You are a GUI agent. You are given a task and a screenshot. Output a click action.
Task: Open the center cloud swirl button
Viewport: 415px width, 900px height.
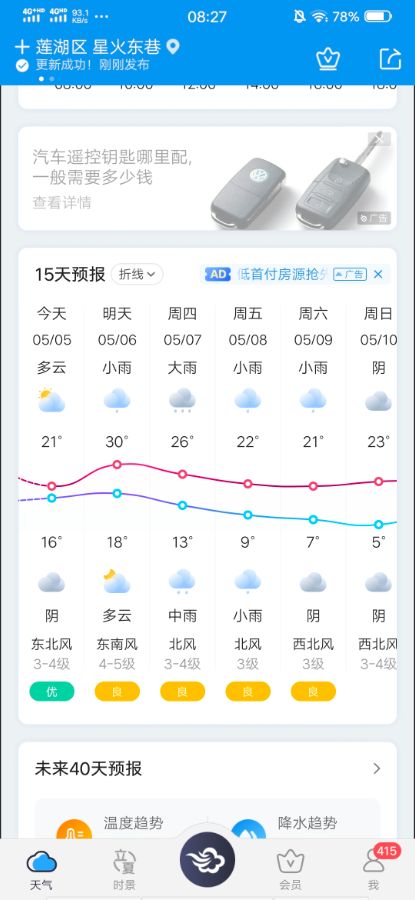tap(207, 860)
